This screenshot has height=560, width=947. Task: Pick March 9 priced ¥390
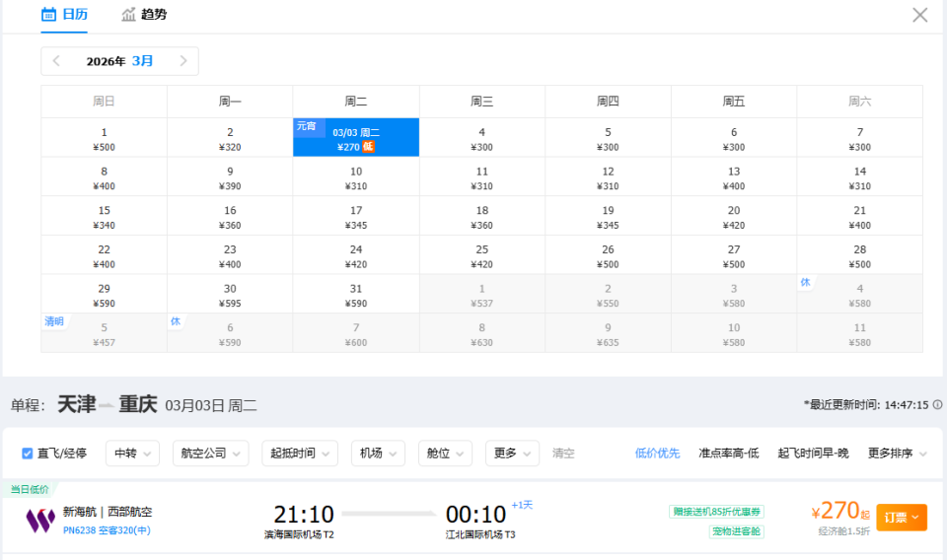[230, 177]
